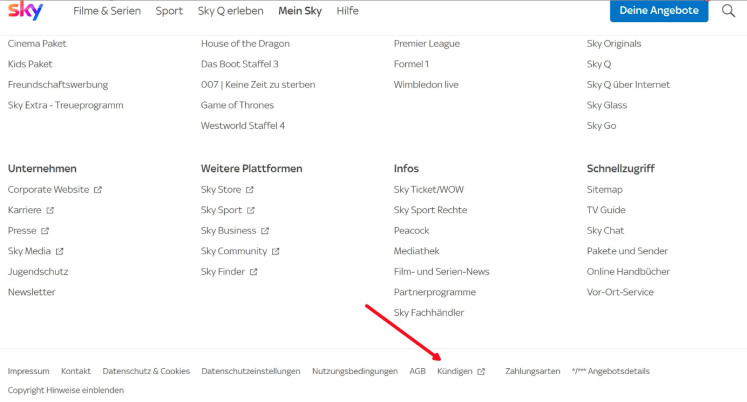This screenshot has width=747, height=402.
Task: Open Sky Sport Rechte link
Action: tap(430, 210)
